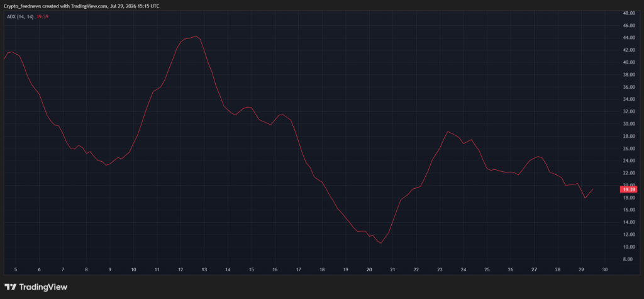
Task: Click the TradingView logo
Action: pyautogui.click(x=36, y=287)
